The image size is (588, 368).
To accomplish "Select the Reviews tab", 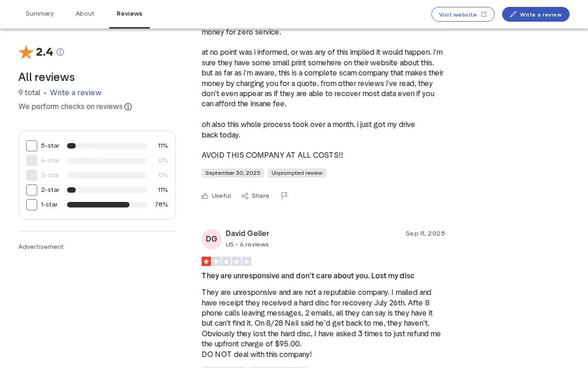I will tap(130, 14).
